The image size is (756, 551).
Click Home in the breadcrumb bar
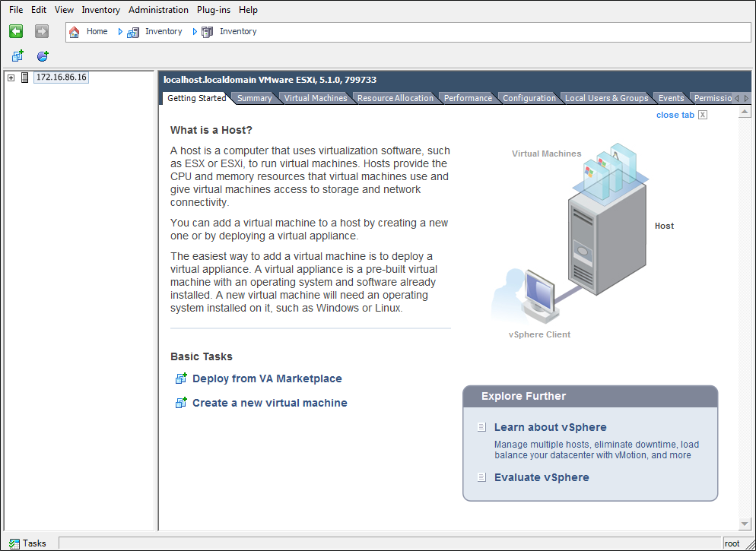[97, 31]
